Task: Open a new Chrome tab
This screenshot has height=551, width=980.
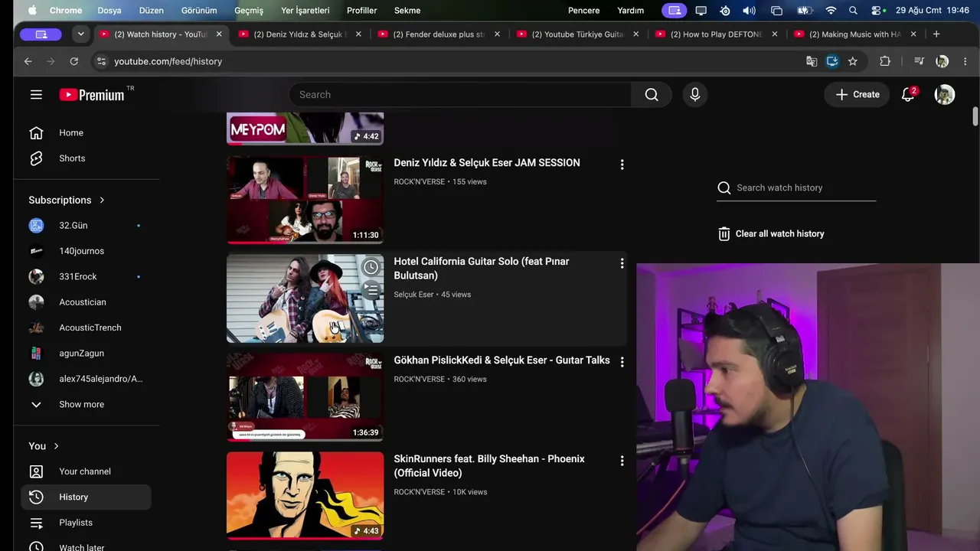Action: coord(936,34)
